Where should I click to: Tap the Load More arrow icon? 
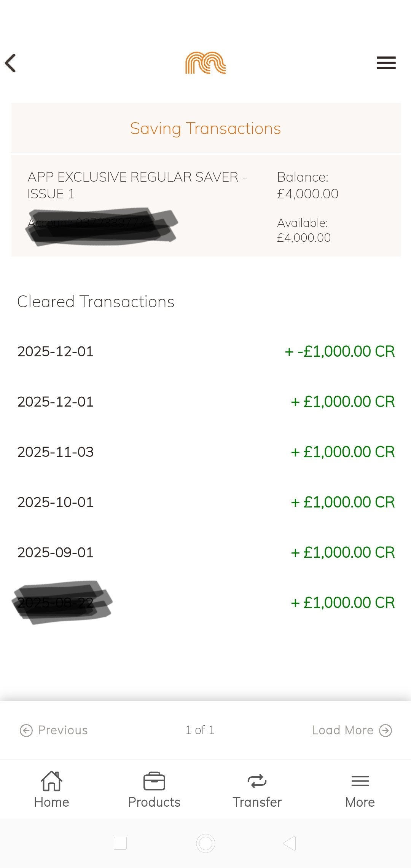tap(386, 730)
